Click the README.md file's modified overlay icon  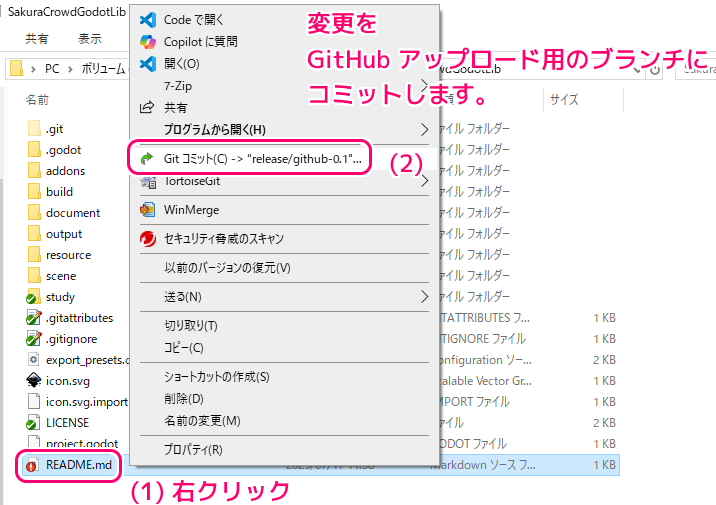32,465
